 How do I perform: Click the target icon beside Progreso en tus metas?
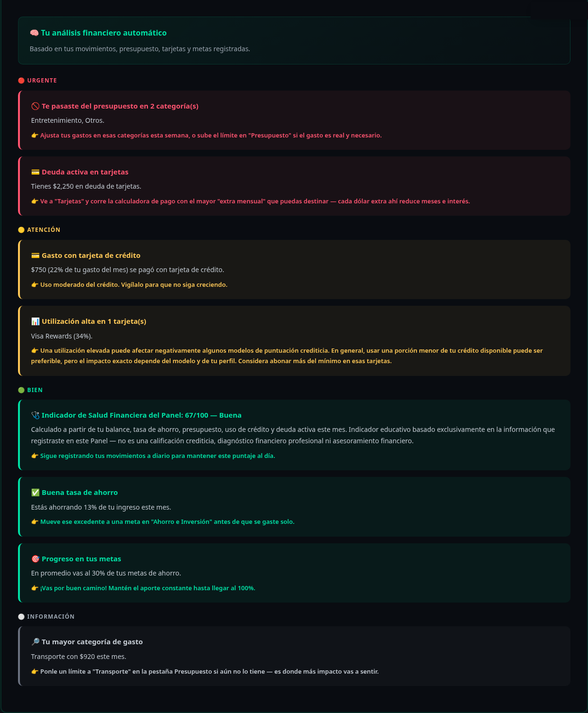(36, 559)
